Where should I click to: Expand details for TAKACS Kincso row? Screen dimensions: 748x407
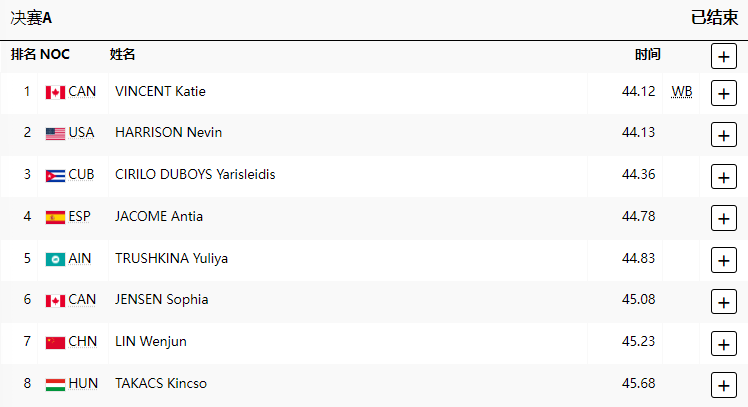[723, 385]
